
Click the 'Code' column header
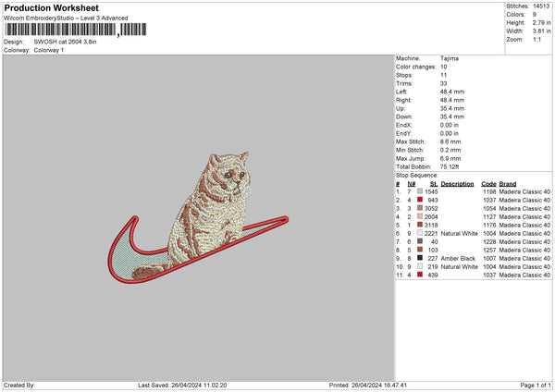[x=488, y=184]
